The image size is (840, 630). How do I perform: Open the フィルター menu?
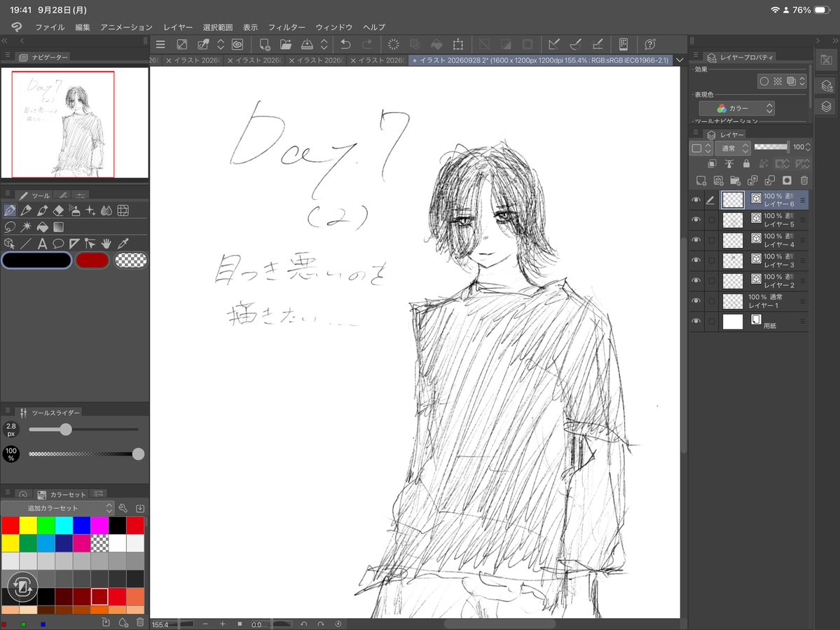pos(287,27)
